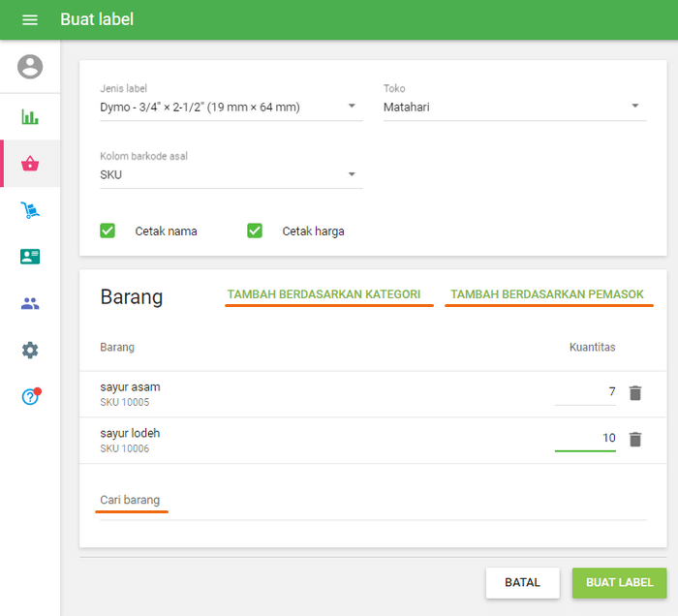The height and width of the screenshot is (616, 678).
Task: Open the customers people icon
Action: click(x=30, y=303)
